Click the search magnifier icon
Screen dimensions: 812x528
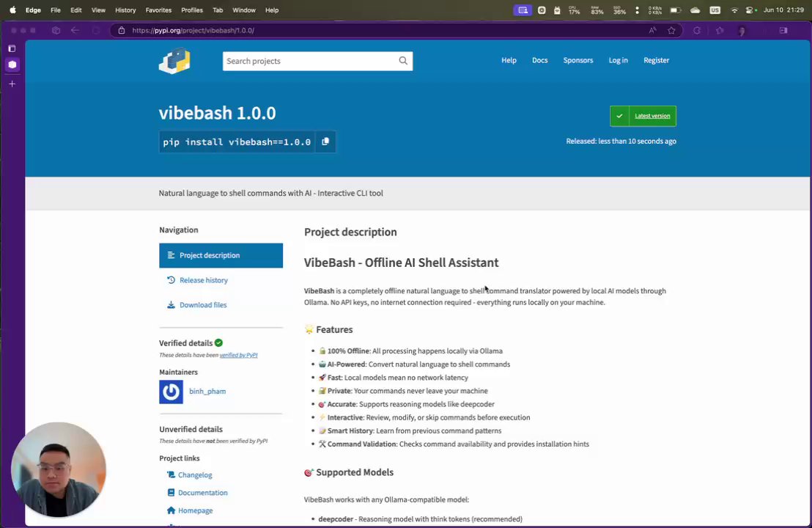(403, 61)
